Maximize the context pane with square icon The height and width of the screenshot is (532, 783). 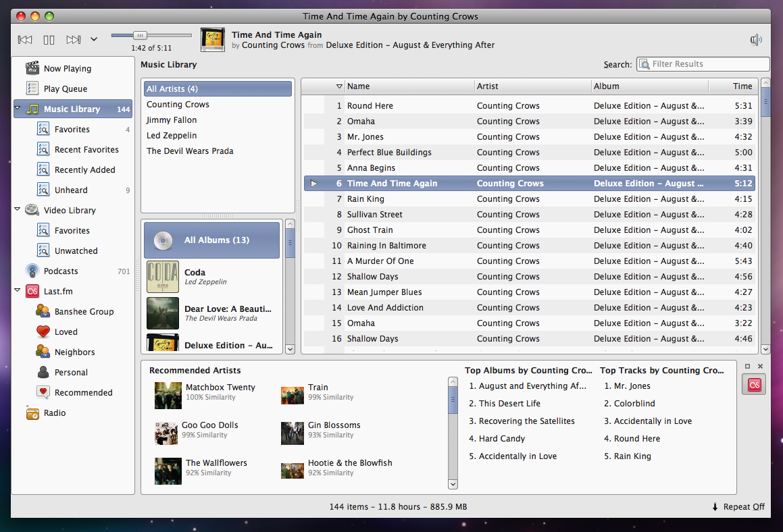(748, 367)
